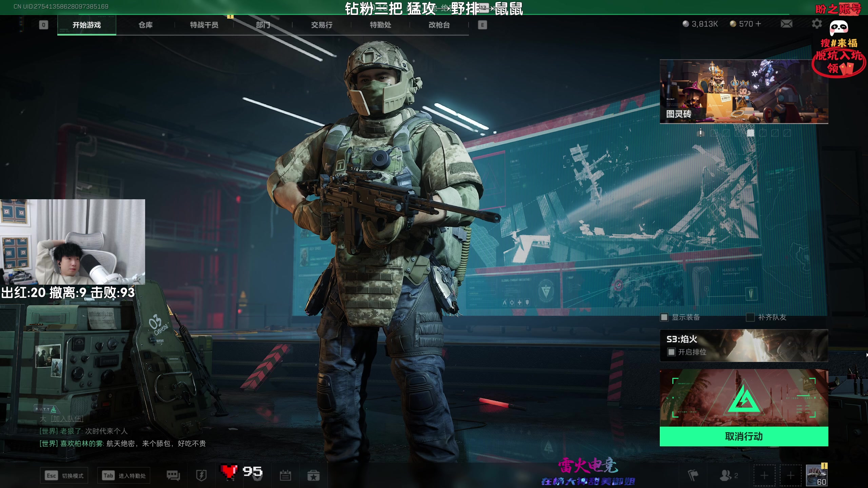Click Tab 进入特勤处 button
The width and height of the screenshot is (868, 488).
[124, 475]
